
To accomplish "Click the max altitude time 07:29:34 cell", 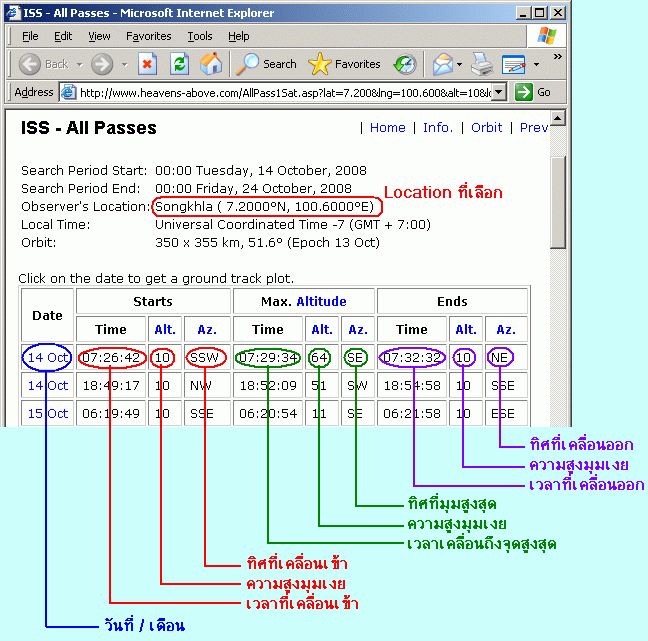I will tap(268, 357).
